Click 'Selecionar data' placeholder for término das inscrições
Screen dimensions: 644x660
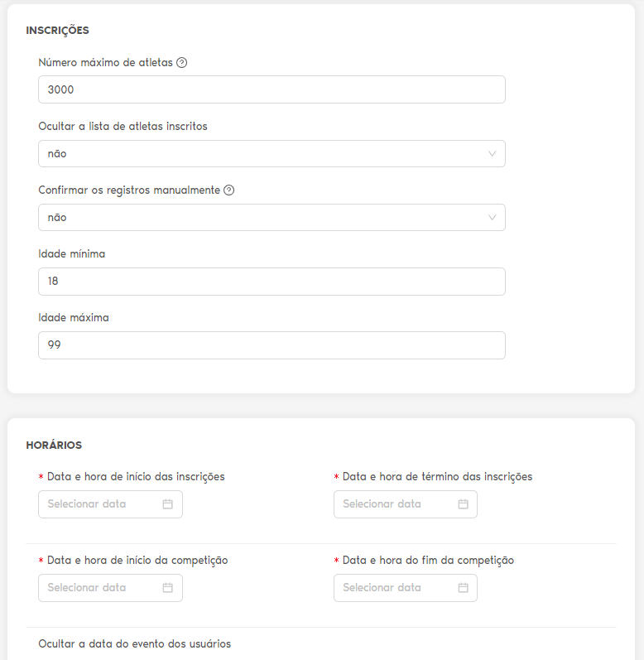pos(382,504)
